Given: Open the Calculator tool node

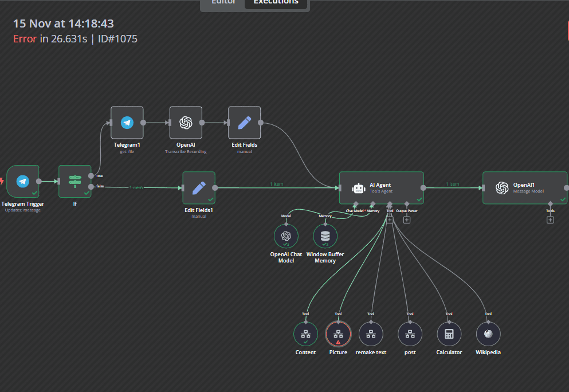Looking at the screenshot, I should click(x=449, y=334).
